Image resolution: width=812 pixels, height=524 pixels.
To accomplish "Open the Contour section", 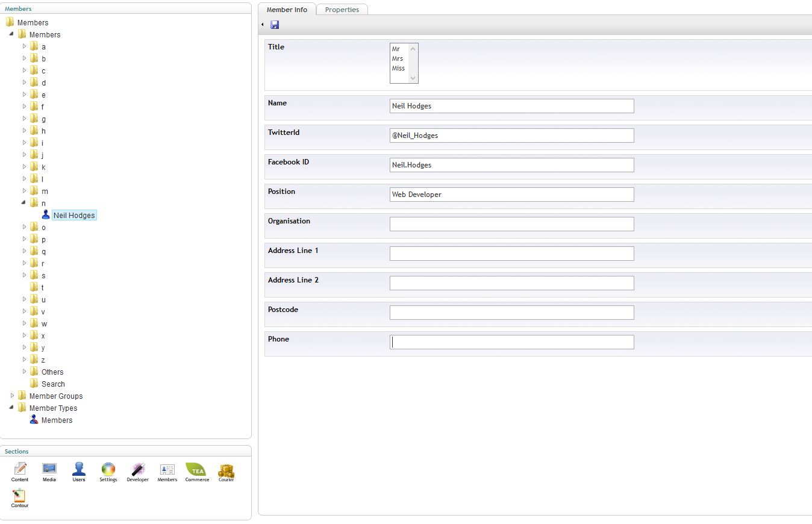I will pyautogui.click(x=20, y=497).
